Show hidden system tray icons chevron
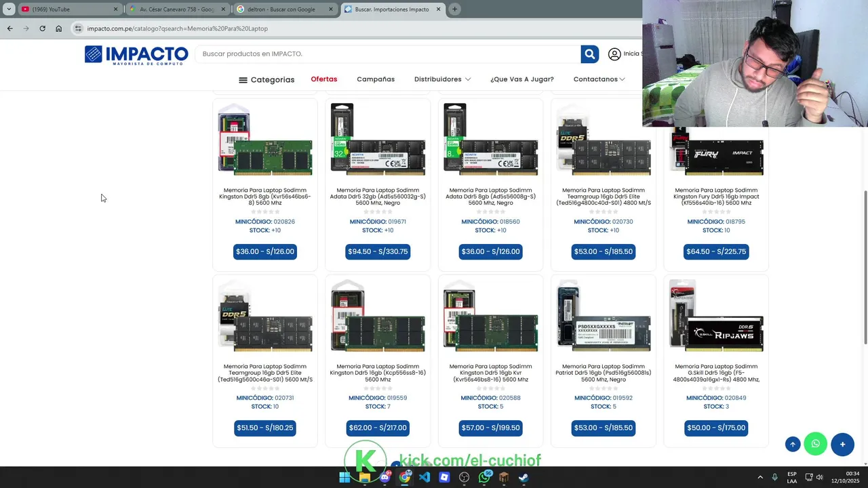Screen dimensions: 868x488 click(x=760, y=477)
